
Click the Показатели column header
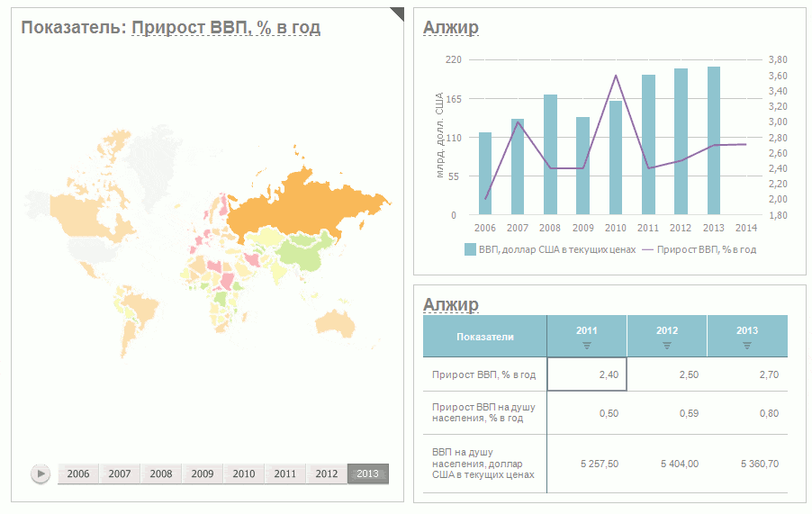point(485,337)
